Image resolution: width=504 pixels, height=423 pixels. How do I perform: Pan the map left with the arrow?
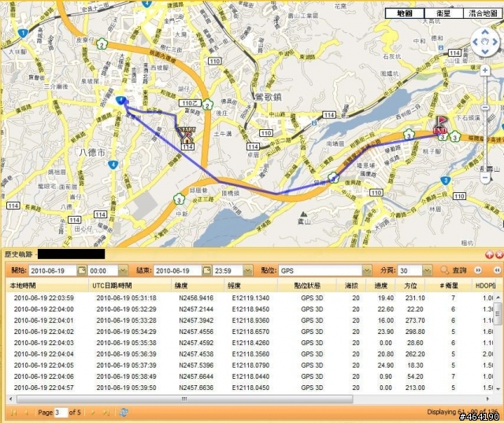[x=475, y=42]
